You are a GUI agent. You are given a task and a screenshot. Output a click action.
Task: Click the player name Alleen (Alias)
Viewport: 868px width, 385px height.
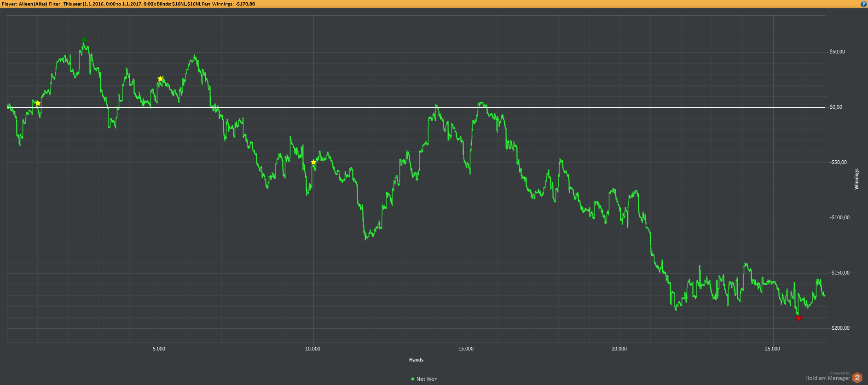pyautogui.click(x=33, y=4)
